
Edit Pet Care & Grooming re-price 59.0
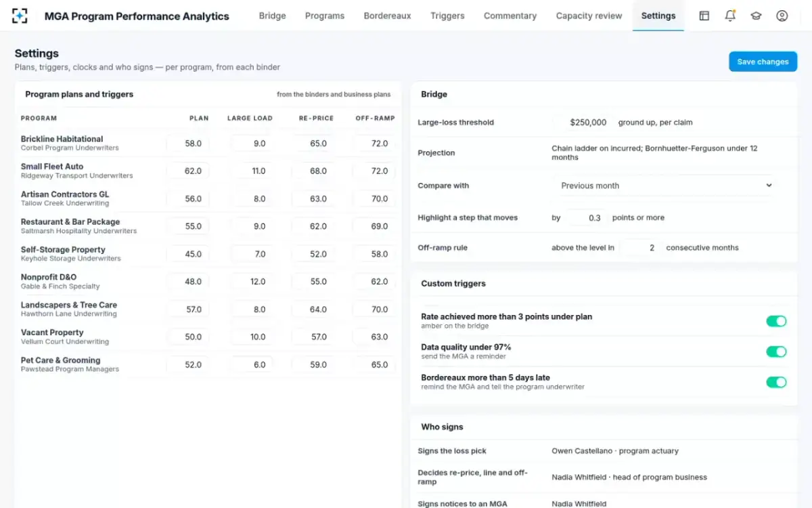pyautogui.click(x=314, y=365)
